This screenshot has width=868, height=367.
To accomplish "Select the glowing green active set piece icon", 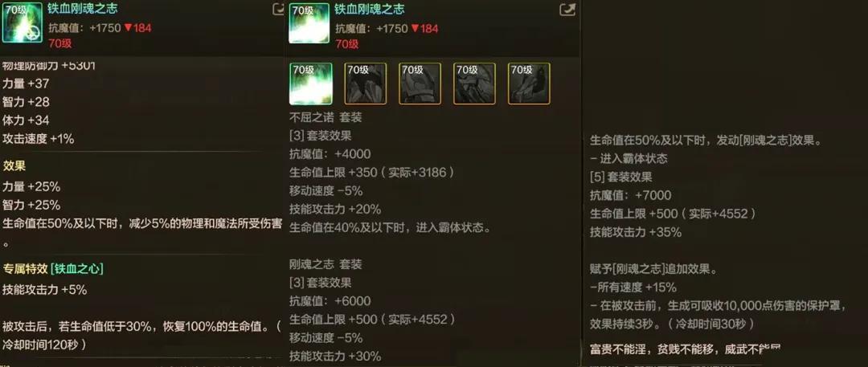I will (310, 84).
